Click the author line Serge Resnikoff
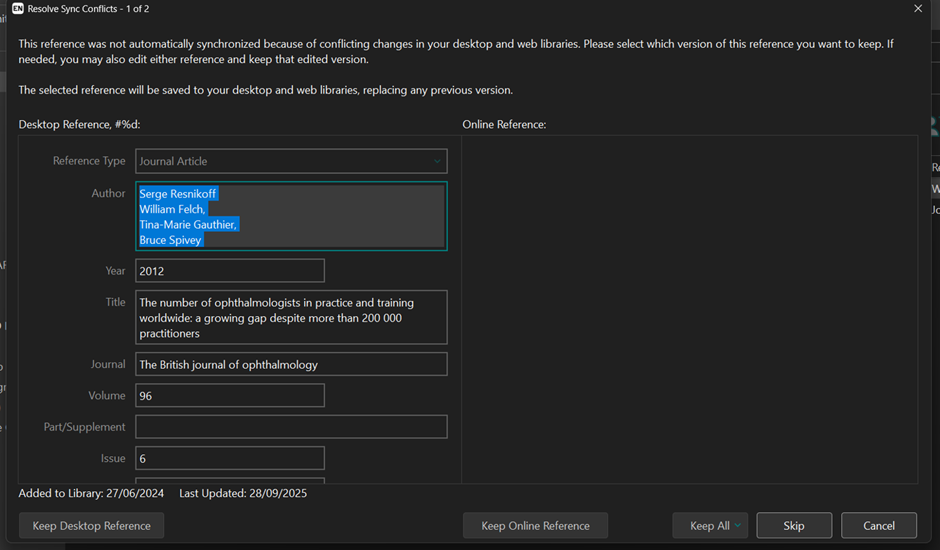940x550 pixels. point(178,194)
